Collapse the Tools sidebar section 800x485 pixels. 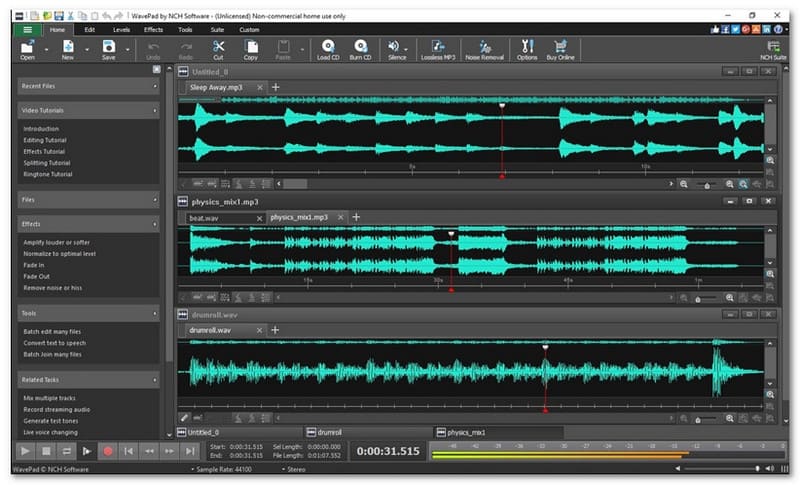pyautogui.click(x=155, y=313)
